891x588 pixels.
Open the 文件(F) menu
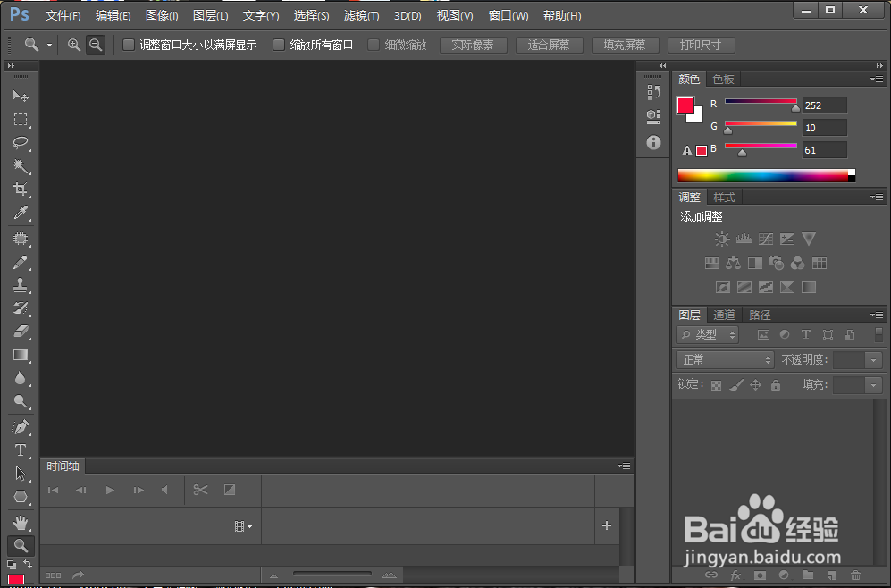[x=63, y=16]
